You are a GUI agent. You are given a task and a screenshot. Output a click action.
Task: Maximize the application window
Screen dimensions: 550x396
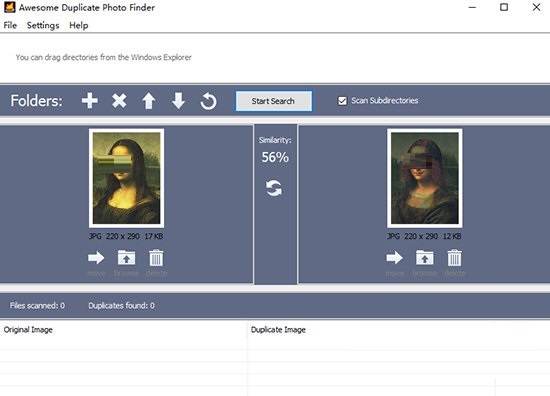(504, 7)
